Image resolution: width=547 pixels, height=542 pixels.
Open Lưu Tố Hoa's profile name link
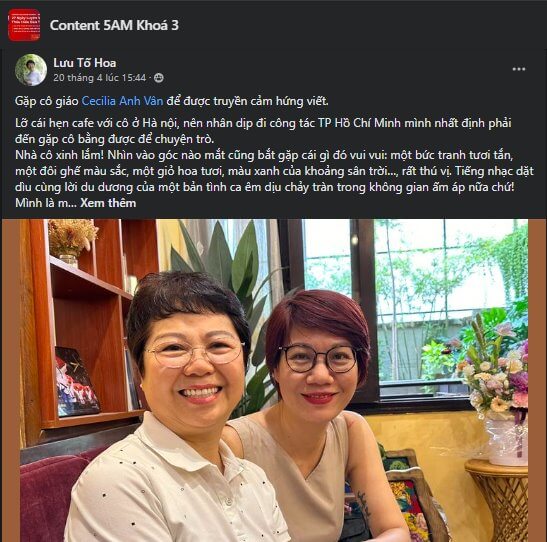85,63
